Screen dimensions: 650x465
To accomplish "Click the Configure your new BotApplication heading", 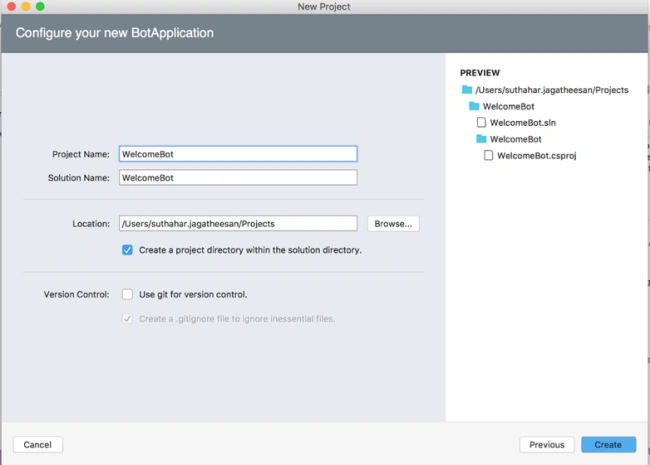I will 114,33.
